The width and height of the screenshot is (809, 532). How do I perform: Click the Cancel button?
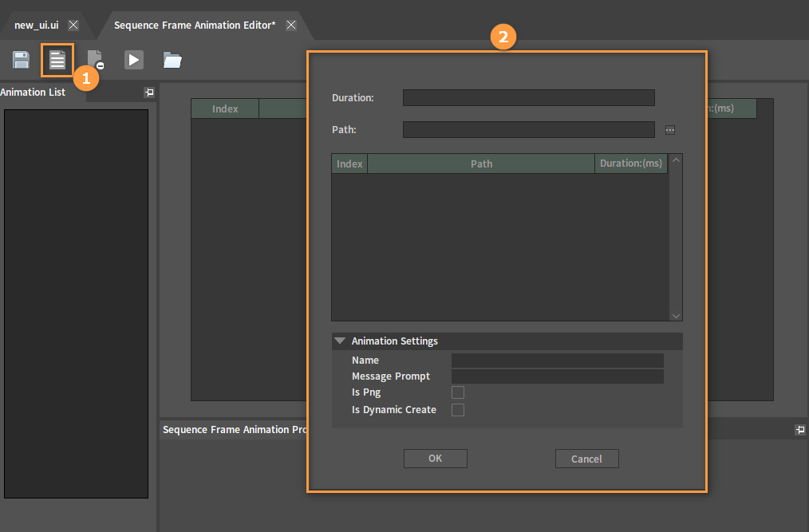(x=586, y=459)
